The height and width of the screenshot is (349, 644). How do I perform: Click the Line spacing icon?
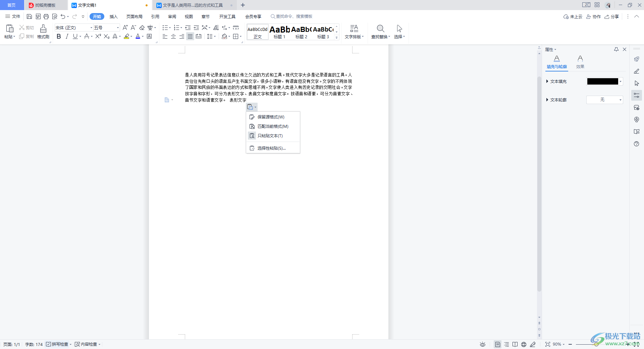[x=210, y=36]
